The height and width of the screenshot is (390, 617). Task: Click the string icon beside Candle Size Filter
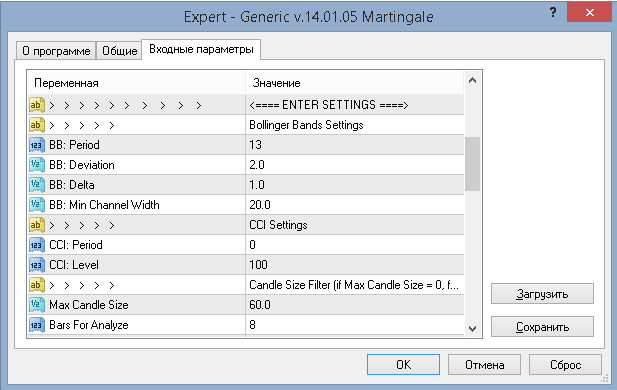(x=37, y=285)
